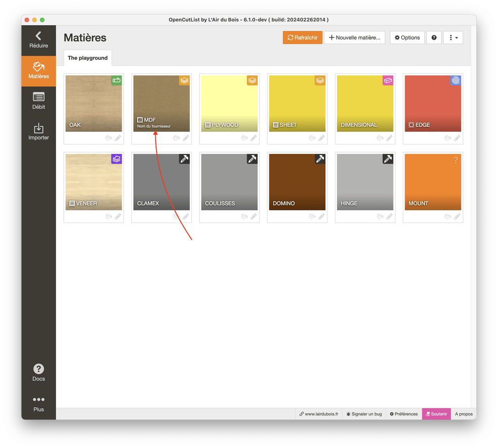Image resolution: width=498 pixels, height=448 pixels.
Task: Click paint bucket icon under HINGE
Action: pyautogui.click(x=380, y=217)
